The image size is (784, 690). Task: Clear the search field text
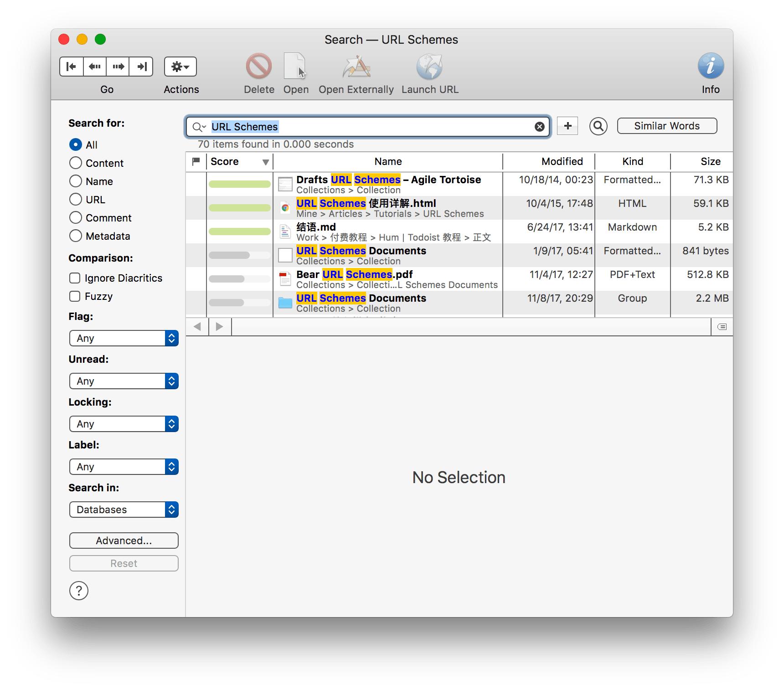tap(539, 127)
